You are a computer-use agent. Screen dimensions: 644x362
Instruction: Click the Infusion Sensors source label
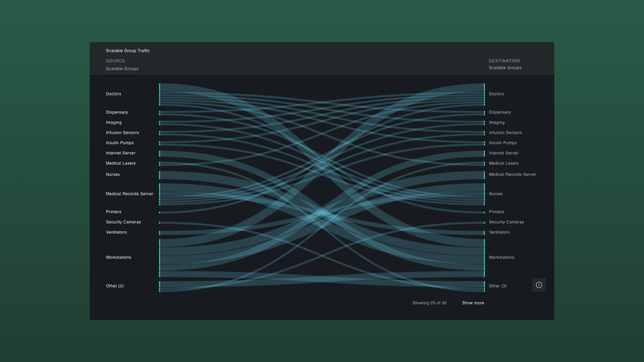coord(122,133)
